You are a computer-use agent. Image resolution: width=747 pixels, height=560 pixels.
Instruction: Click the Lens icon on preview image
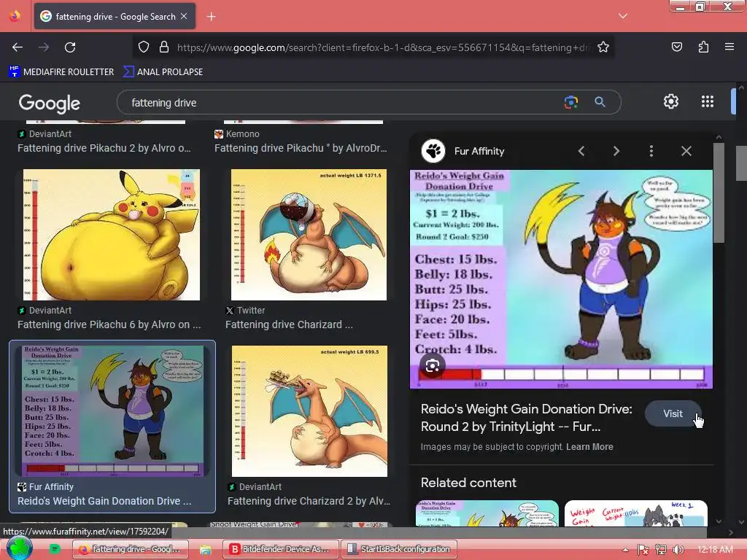[432, 366]
